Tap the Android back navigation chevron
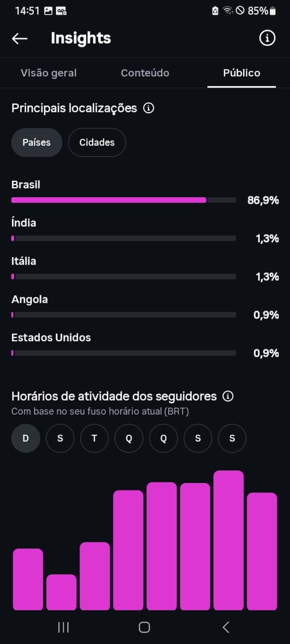Viewport: 290px width, 644px height. [226, 627]
